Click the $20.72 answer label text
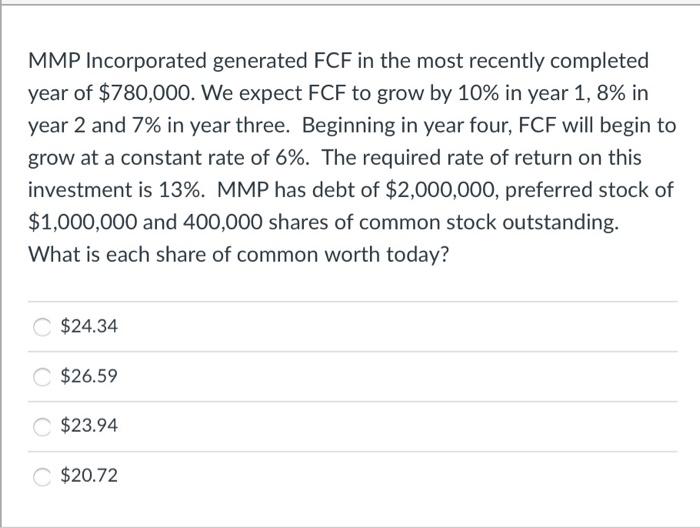The height and width of the screenshot is (528, 700). click(x=89, y=476)
